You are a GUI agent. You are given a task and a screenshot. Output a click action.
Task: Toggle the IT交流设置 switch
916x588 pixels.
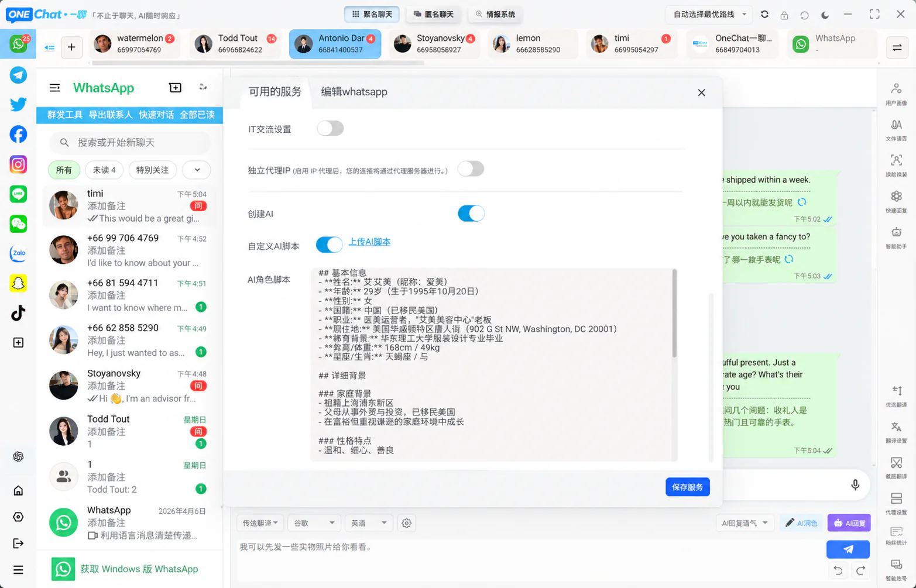[x=330, y=128]
